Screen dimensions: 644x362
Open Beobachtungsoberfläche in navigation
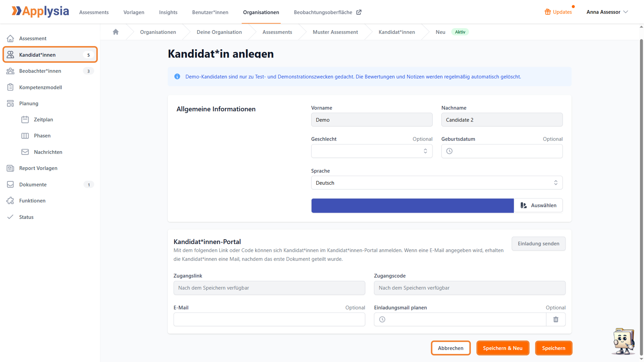pos(323,12)
